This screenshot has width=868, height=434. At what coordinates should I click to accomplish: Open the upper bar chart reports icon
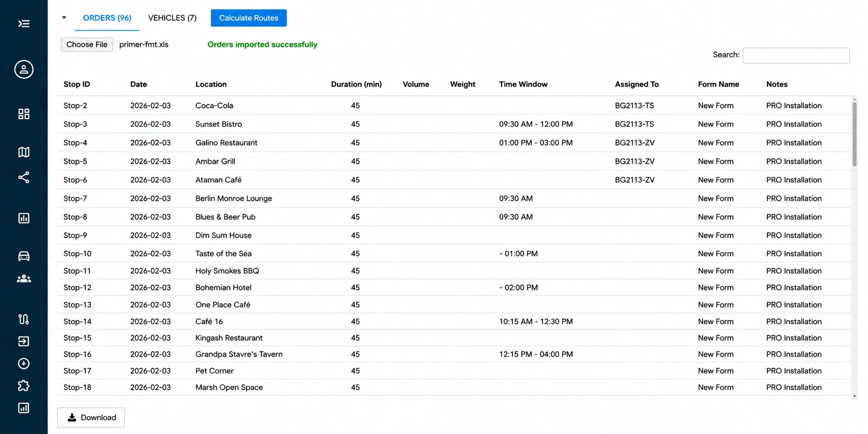[x=23, y=218]
